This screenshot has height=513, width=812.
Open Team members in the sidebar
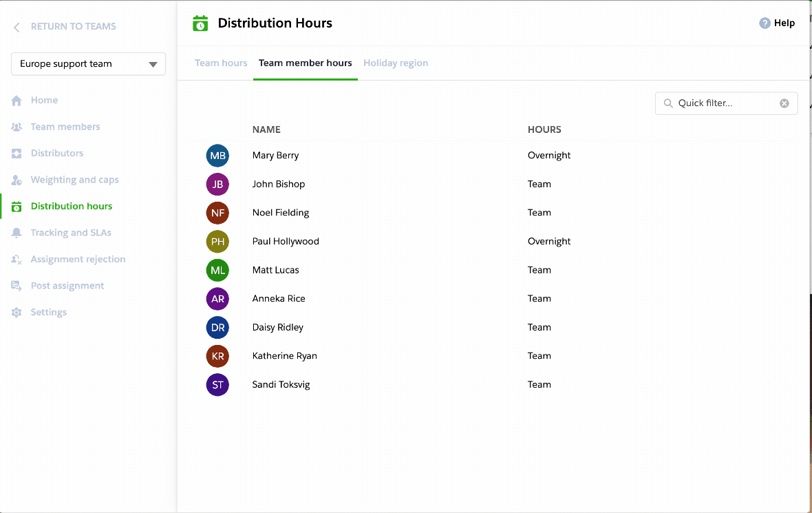[65, 127]
